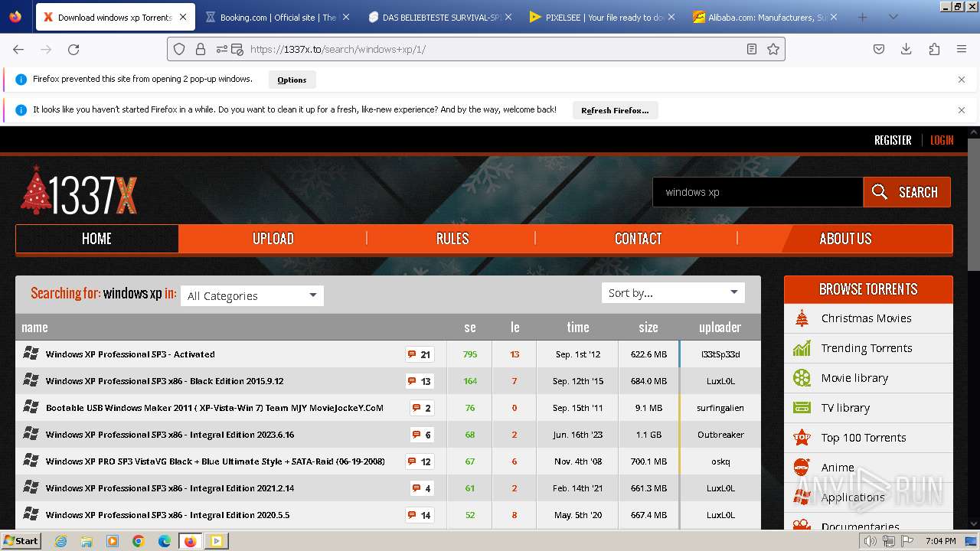Viewport: 980px width, 551px height.
Task: Open the Windows Start button
Action: click(21, 541)
